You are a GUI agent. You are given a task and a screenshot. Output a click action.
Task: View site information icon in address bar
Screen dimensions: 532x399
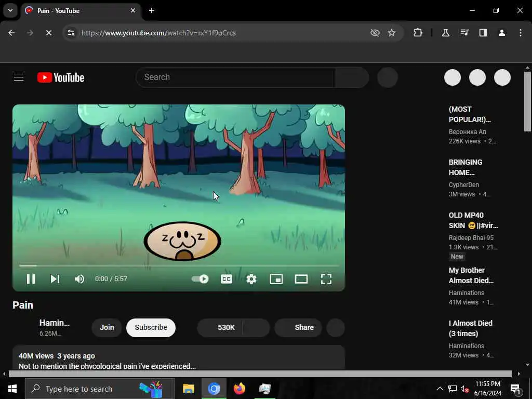(x=71, y=33)
